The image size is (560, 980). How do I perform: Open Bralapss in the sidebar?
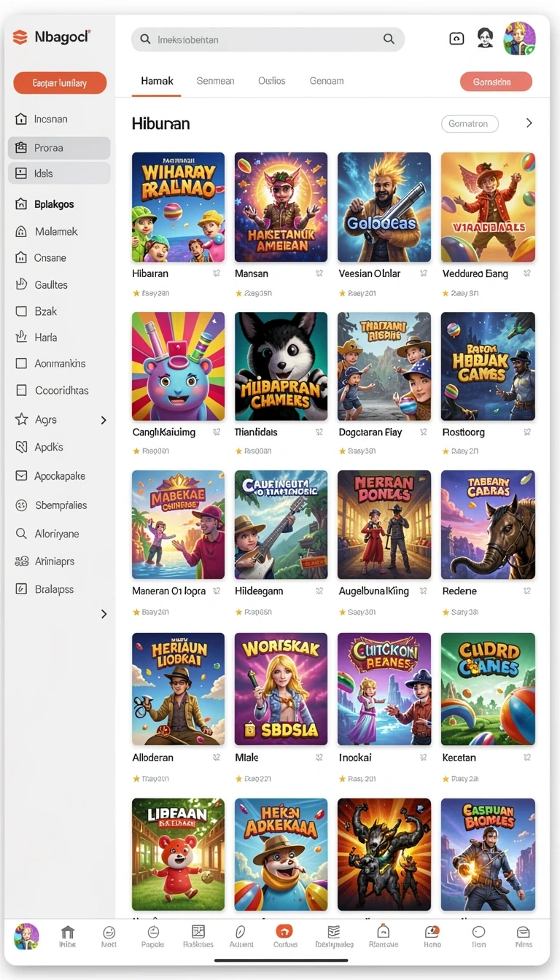pyautogui.click(x=54, y=588)
